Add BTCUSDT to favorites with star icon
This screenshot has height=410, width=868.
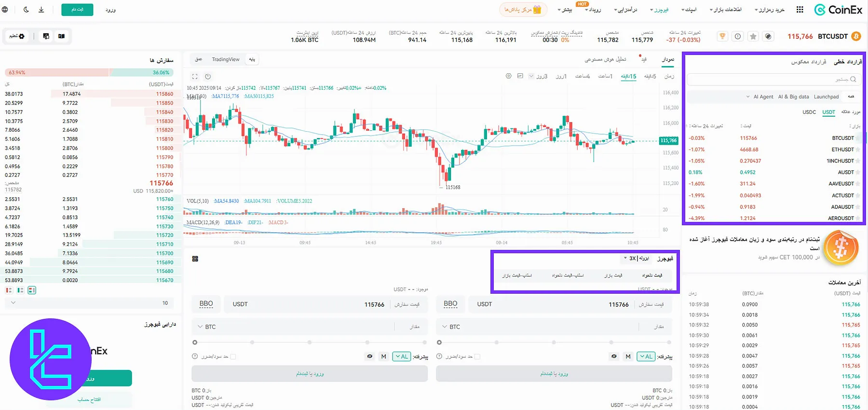(753, 37)
